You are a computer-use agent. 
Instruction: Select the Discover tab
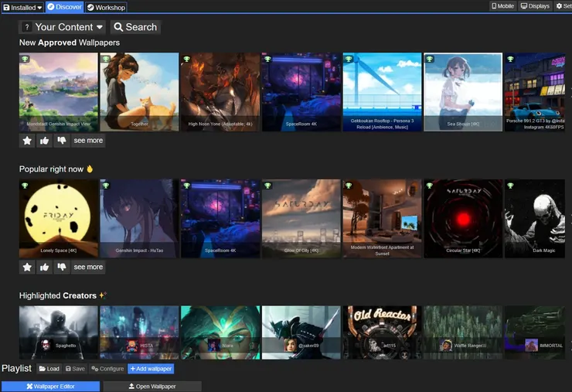tap(64, 7)
